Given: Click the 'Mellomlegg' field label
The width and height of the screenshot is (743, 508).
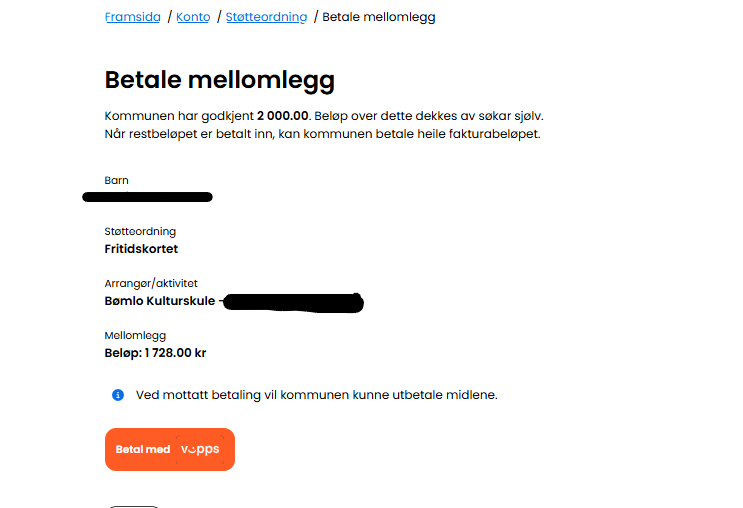Looking at the screenshot, I should click(x=135, y=335).
